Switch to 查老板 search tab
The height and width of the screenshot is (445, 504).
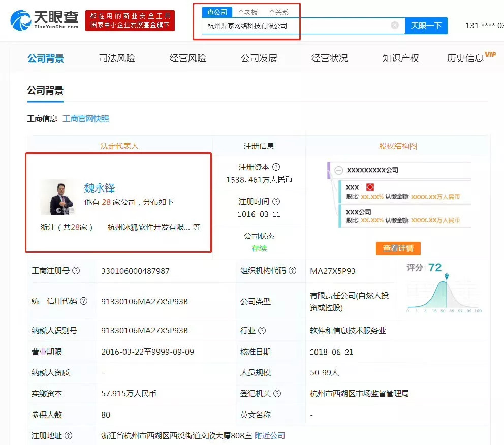[247, 12]
